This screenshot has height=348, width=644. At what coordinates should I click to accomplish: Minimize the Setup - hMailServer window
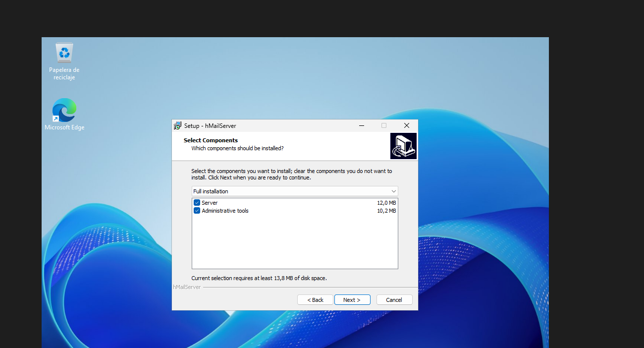361,126
